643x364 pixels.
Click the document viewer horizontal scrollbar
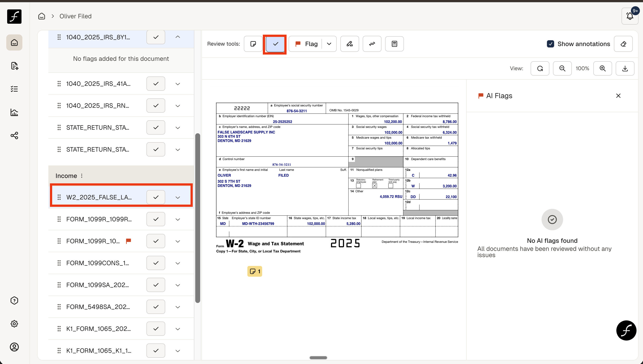click(318, 358)
